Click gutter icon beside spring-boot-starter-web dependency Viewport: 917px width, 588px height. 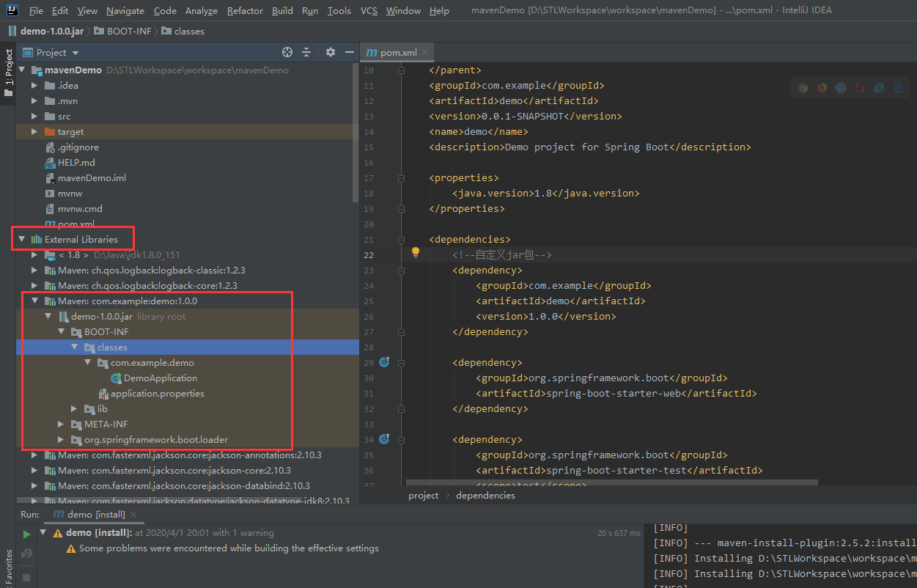coord(384,362)
